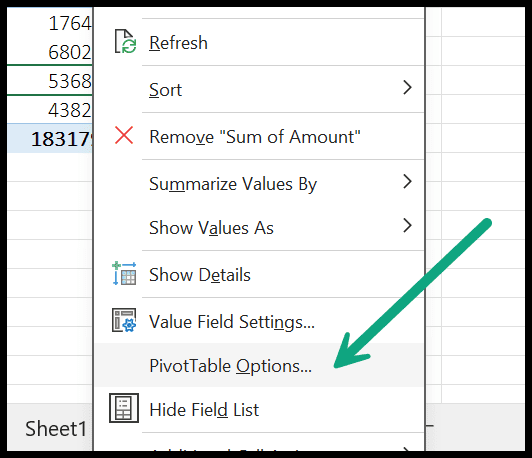532x458 pixels.
Task: Open Summarize Values By entry
Action: [259, 183]
